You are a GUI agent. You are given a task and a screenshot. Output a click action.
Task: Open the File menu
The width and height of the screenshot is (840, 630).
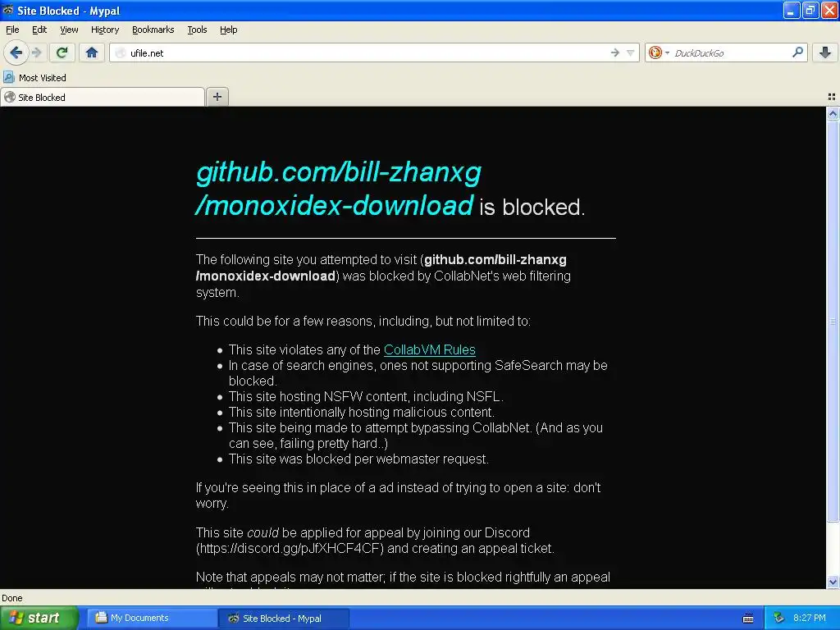[x=12, y=30]
